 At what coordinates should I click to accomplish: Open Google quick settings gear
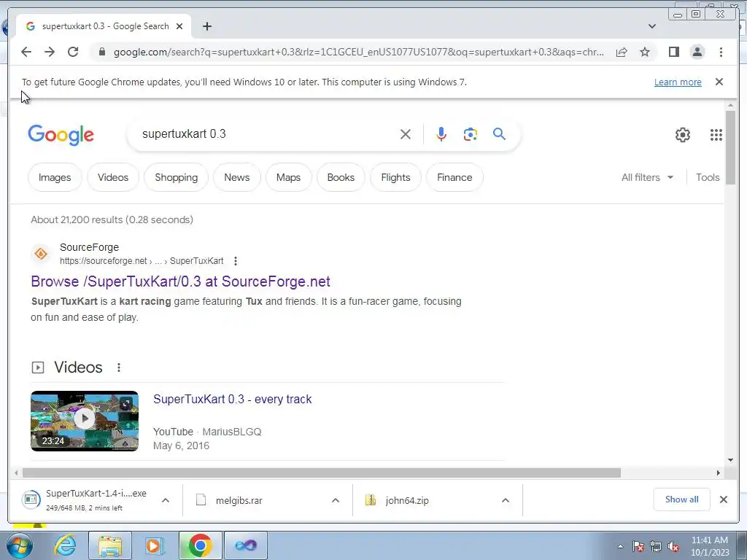(x=682, y=135)
